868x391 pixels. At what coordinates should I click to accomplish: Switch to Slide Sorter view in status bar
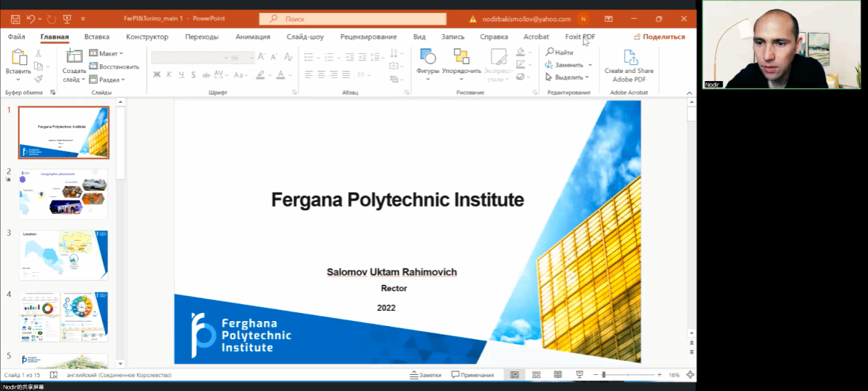point(536,375)
